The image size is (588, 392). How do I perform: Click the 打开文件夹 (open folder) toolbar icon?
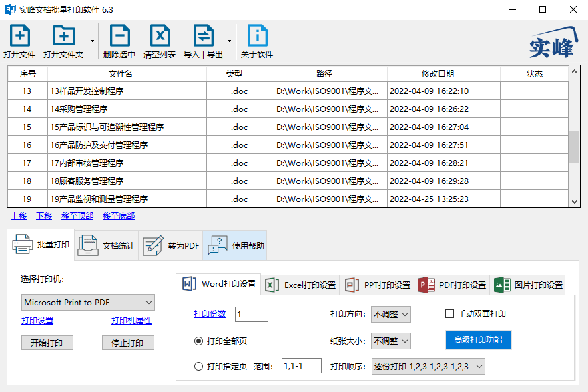64,35
